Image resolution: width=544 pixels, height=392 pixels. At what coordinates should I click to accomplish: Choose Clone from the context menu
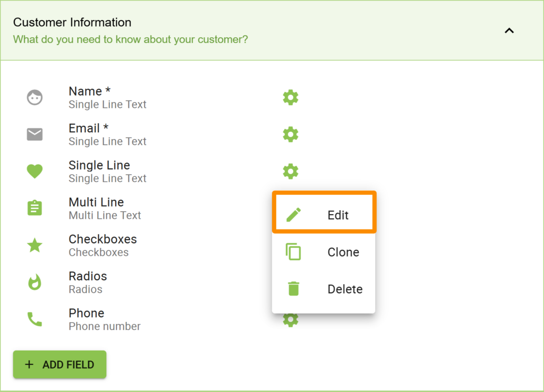(x=324, y=252)
